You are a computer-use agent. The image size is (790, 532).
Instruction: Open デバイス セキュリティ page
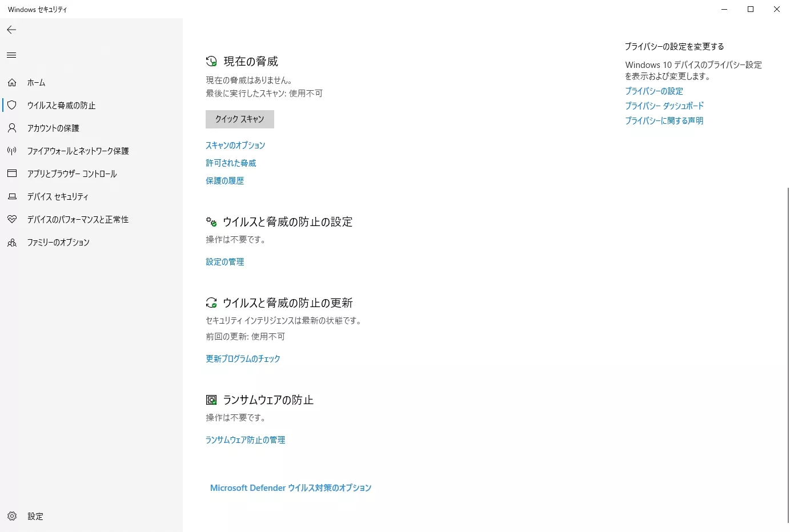(58, 197)
